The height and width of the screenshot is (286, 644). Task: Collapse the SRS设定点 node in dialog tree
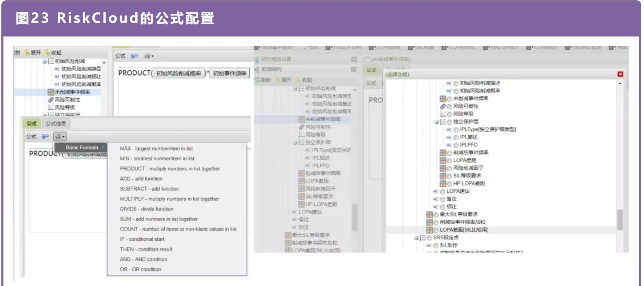pyautogui.click(x=416, y=238)
